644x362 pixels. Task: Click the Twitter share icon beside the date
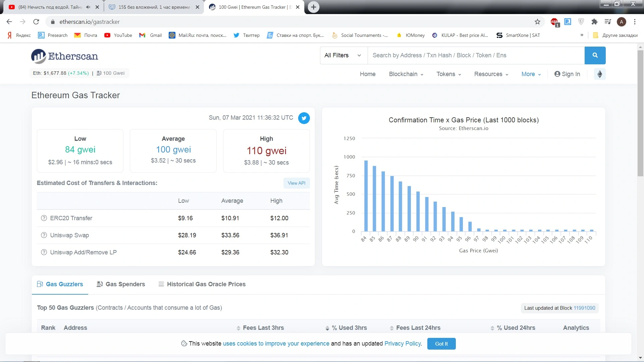click(x=304, y=118)
